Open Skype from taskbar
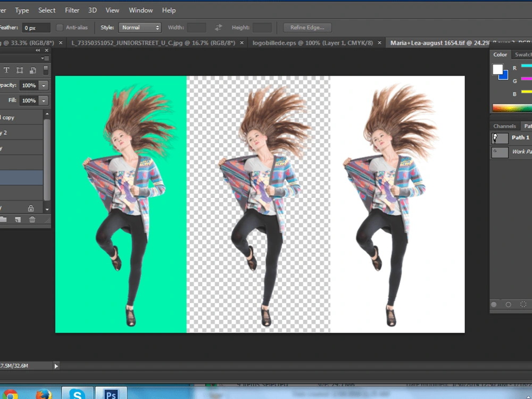Viewport: 532px width, 399px height. tap(77, 394)
